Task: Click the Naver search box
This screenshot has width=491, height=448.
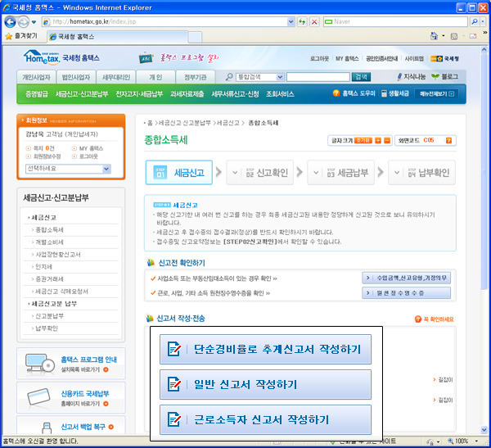Action: point(395,21)
